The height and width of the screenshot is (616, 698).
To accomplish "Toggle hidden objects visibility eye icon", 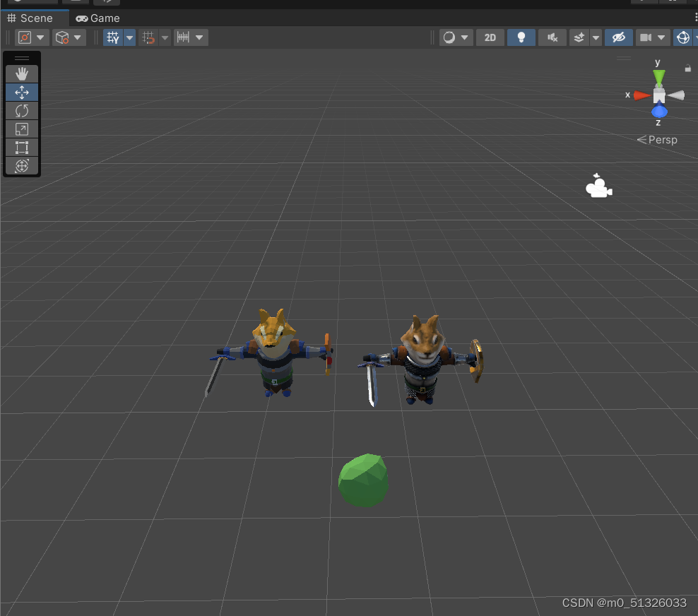I will 619,37.
